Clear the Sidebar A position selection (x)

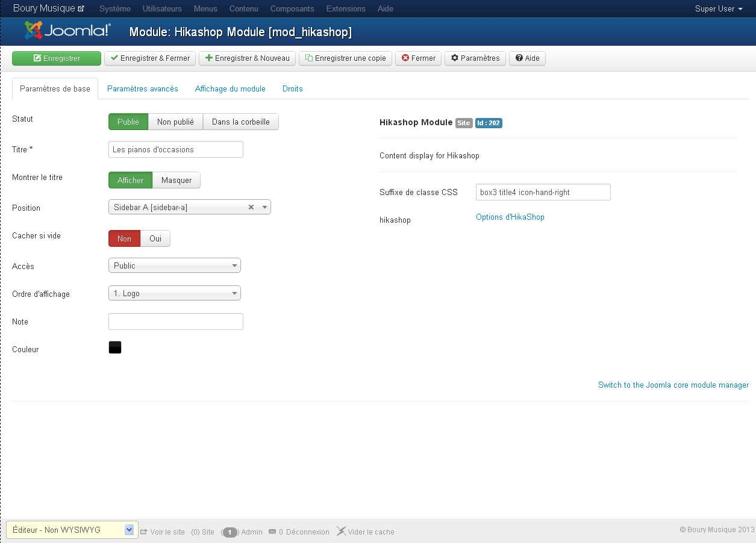tap(251, 207)
